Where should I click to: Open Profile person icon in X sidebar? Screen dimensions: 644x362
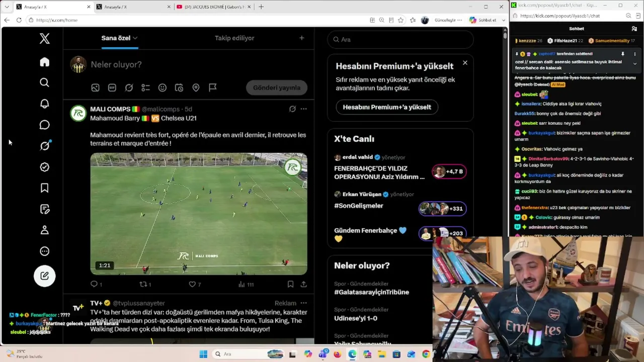pos(45,230)
